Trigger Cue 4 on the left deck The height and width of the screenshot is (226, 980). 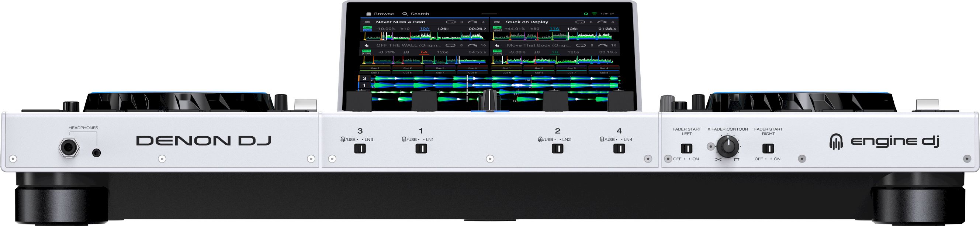point(472,68)
